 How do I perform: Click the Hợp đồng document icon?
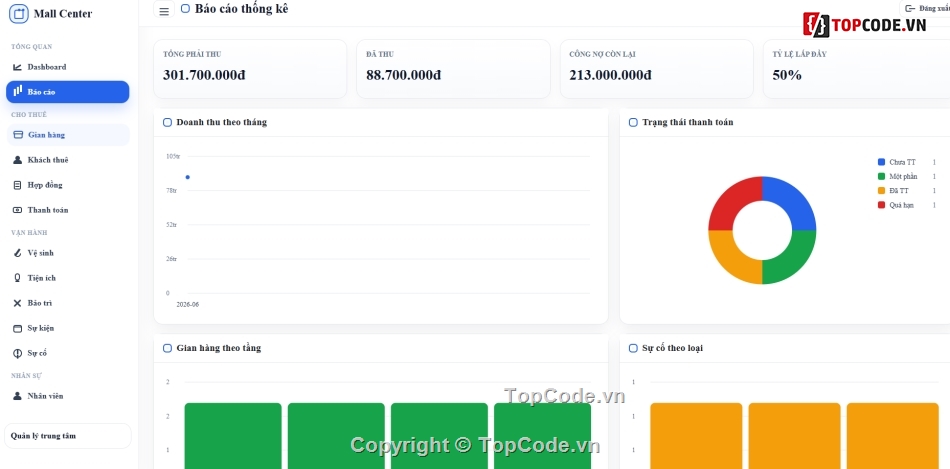pyautogui.click(x=17, y=185)
